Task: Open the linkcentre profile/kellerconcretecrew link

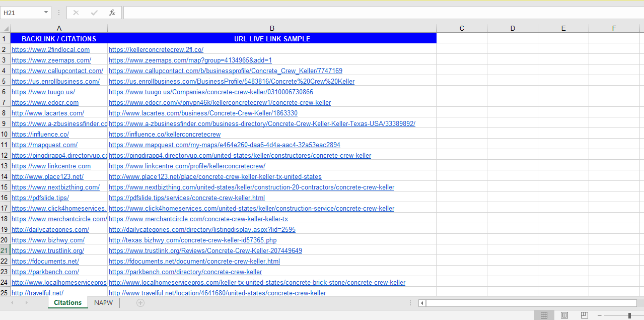Action: (187, 166)
